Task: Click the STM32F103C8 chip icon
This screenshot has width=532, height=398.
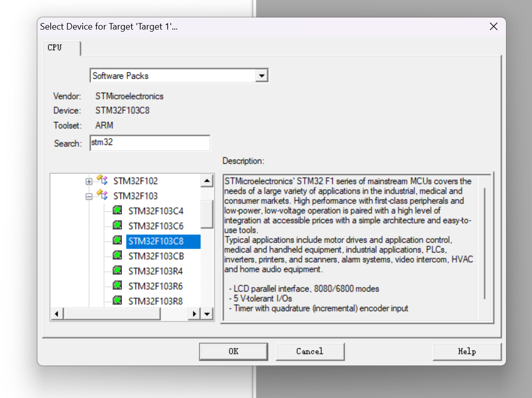Action: tap(117, 241)
